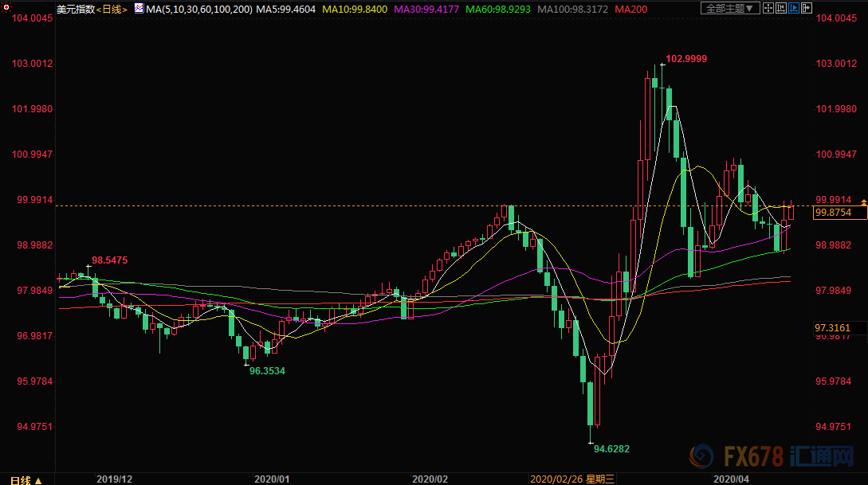The image size is (868, 485).
Task: Click the highlighted 2020/02/26 星期三 date marker
Action: coord(573,479)
